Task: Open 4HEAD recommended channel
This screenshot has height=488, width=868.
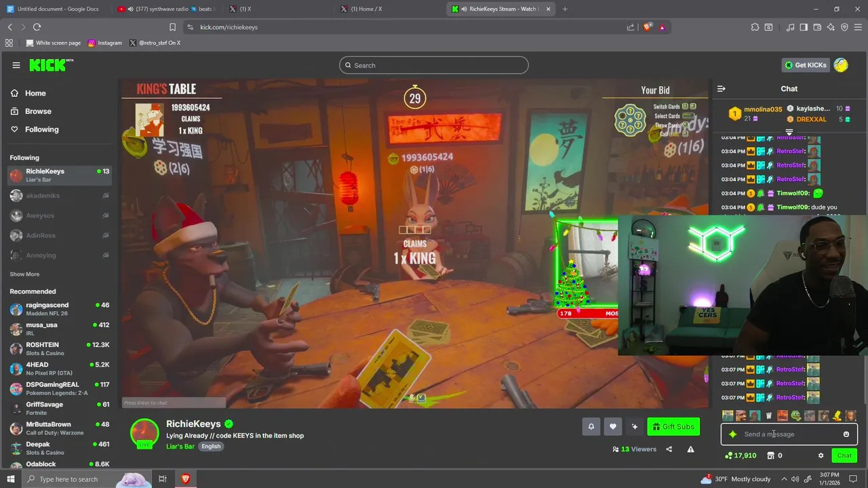Action: [x=60, y=368]
